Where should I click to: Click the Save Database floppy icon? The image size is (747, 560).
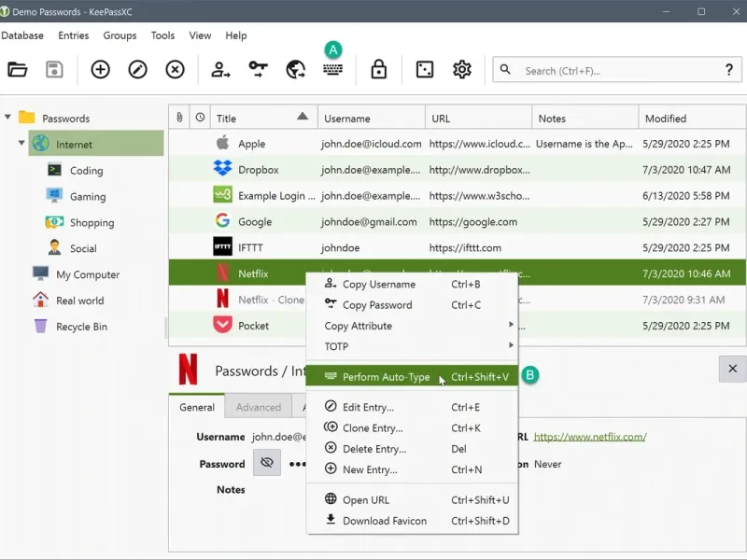[x=54, y=69]
